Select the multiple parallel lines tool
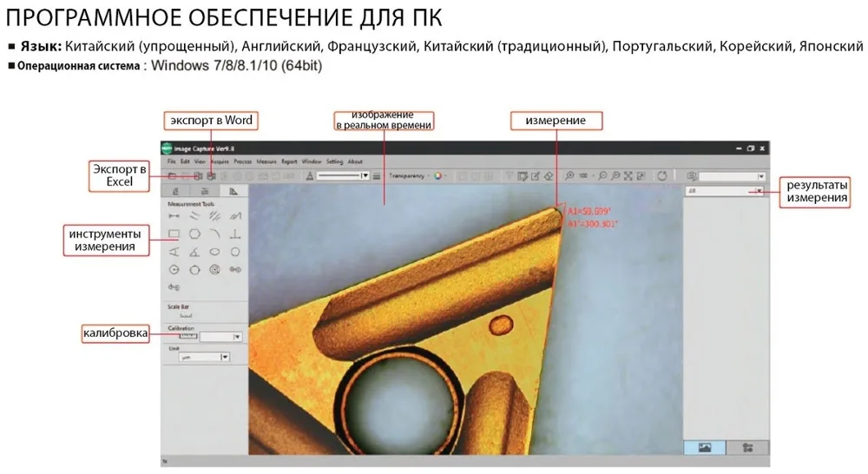 point(214,216)
